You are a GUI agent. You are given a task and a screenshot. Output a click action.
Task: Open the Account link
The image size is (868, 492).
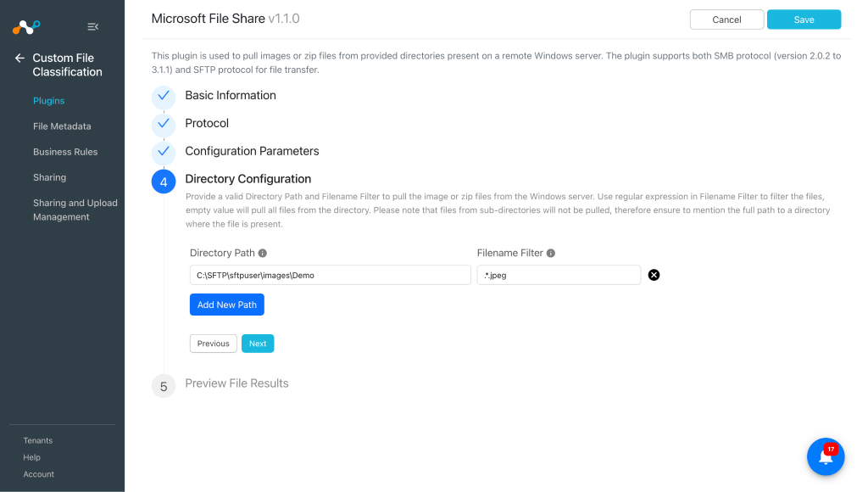pos(39,474)
